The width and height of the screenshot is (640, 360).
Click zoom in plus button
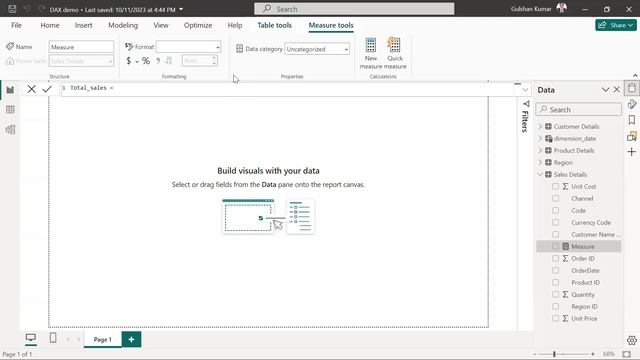coord(593,354)
